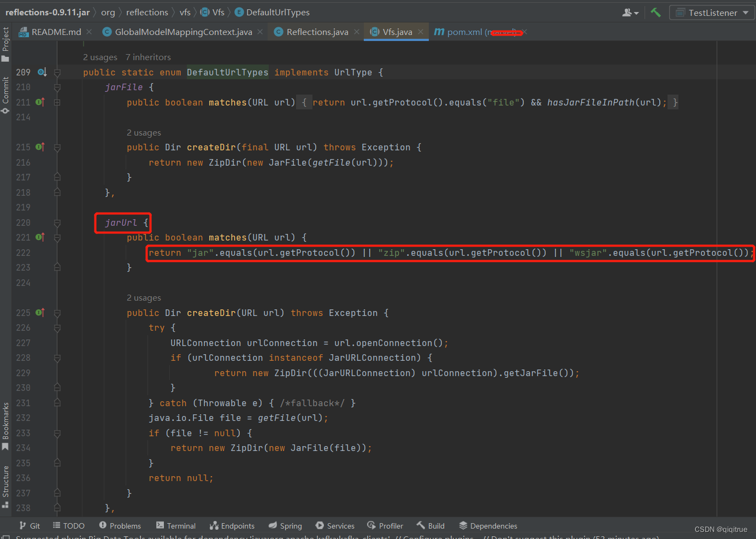Click the hasJarFileInPath call on line 211
The image size is (756, 539).
[591, 102]
